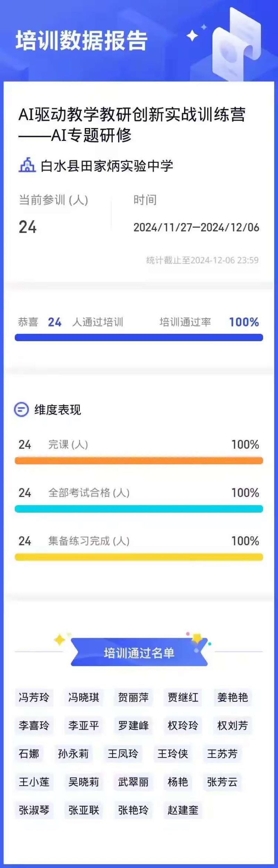Click the cyan 全部考试合格 progress bar
This screenshot has height=868, width=278.
[139, 509]
